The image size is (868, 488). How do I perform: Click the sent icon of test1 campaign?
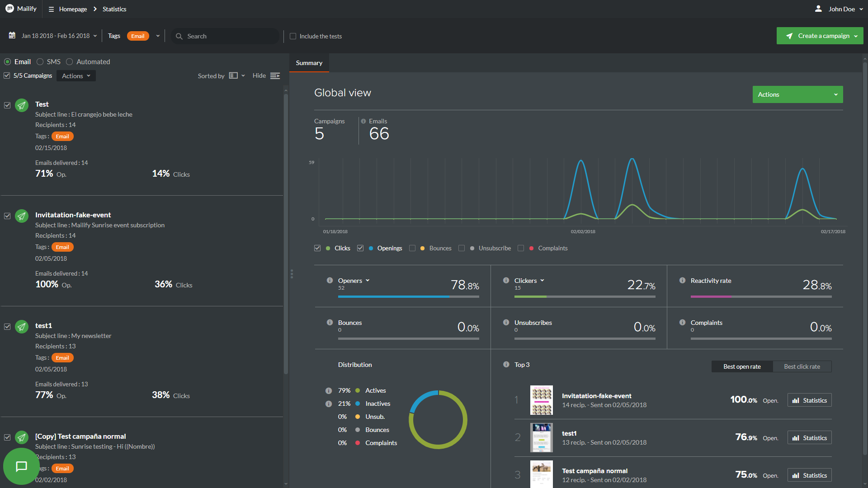pos(22,327)
